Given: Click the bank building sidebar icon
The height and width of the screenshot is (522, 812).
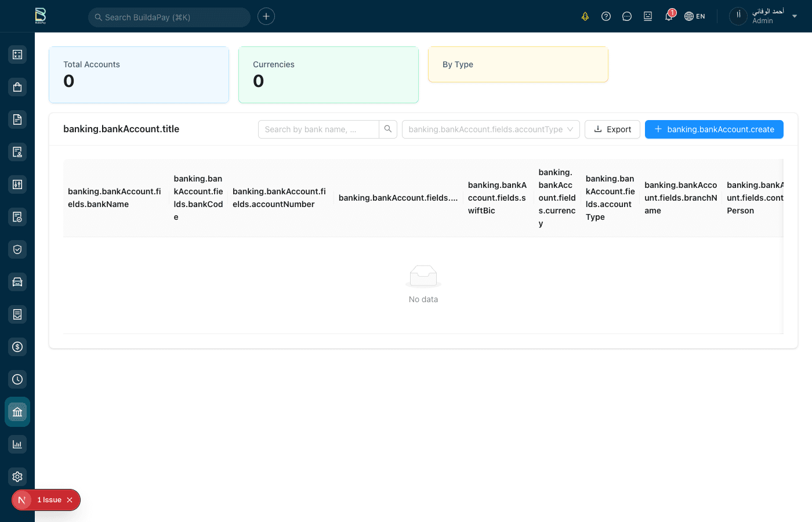Looking at the screenshot, I should coord(17,412).
